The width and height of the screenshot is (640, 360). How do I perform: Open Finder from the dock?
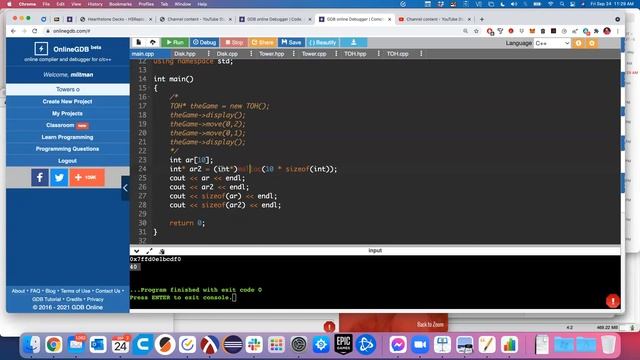click(x=32, y=345)
